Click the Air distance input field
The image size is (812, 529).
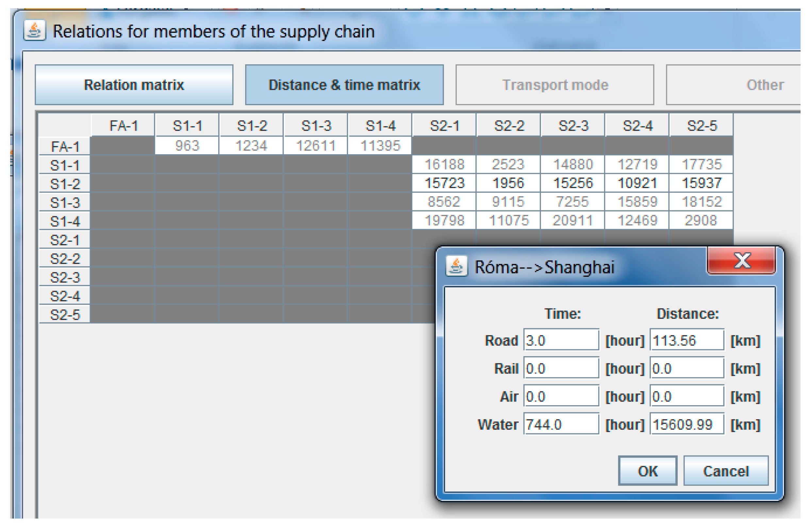point(687,396)
